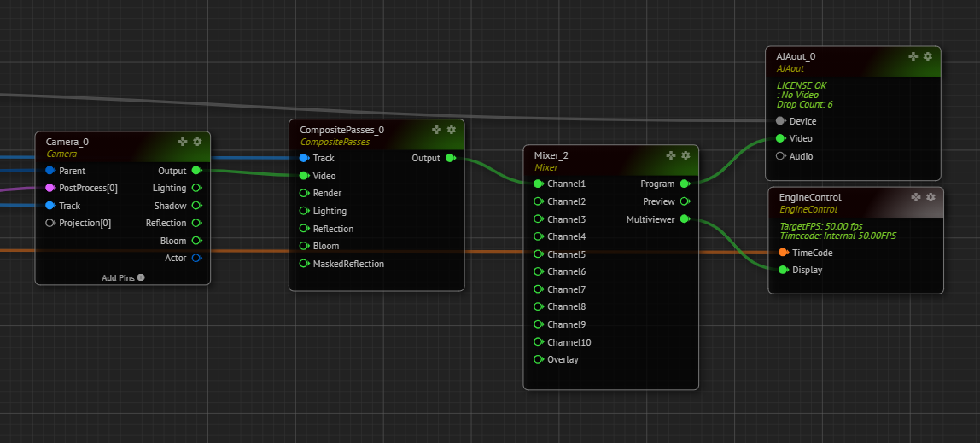Click the Mixer Overlay input pin
This screenshot has width=980, height=443.
tap(539, 359)
